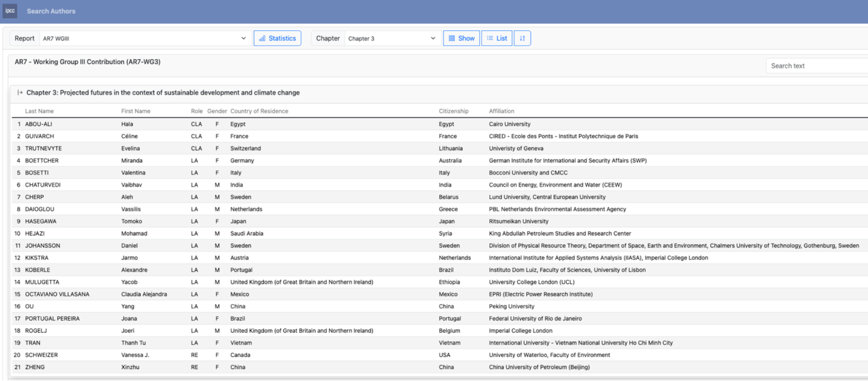
Task: Collapse the Chapter 3 section arrow
Action: (x=20, y=92)
